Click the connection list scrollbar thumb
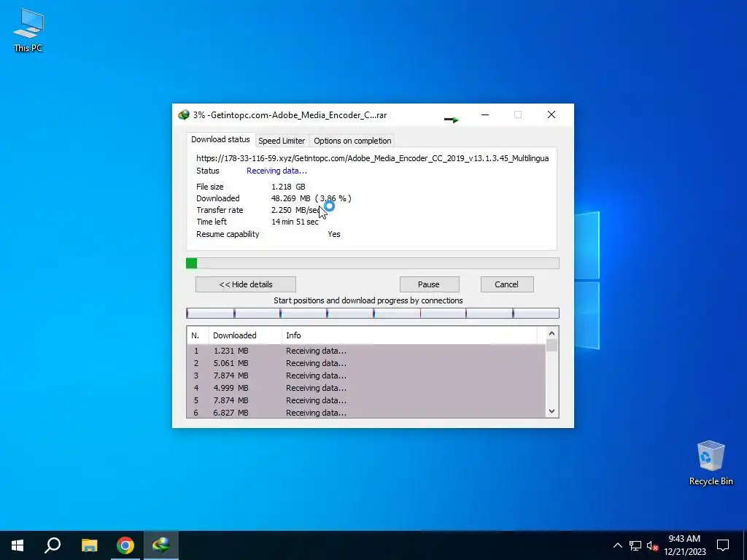 coord(551,345)
